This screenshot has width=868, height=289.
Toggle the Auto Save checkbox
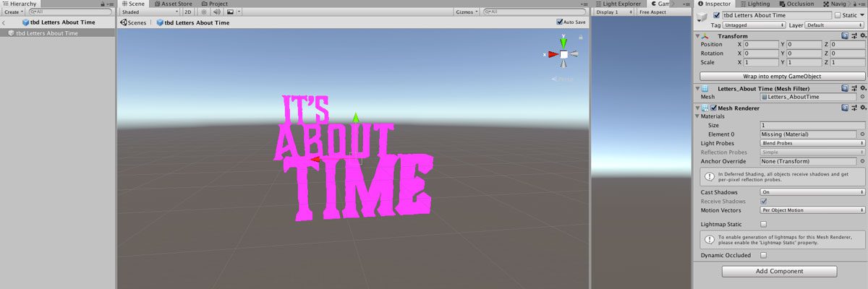[560, 22]
